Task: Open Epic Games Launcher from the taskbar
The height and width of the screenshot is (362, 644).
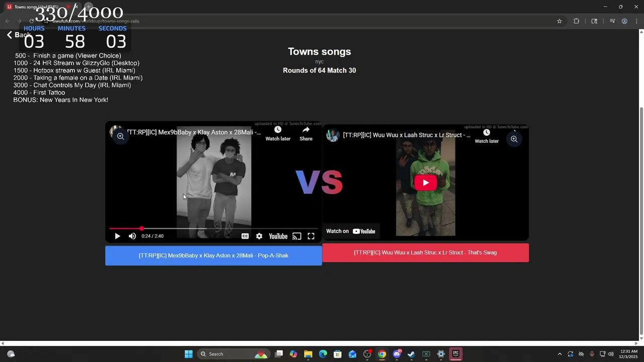Action: point(456,354)
